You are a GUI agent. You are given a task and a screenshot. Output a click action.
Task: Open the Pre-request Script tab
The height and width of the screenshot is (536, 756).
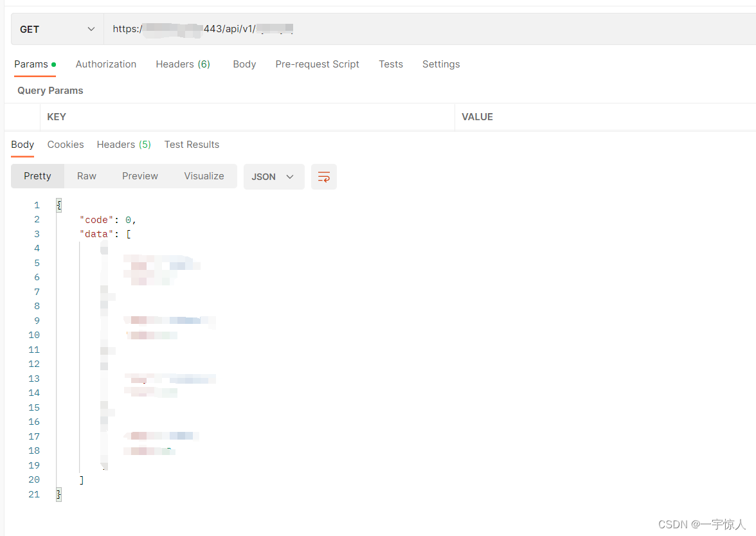(317, 64)
